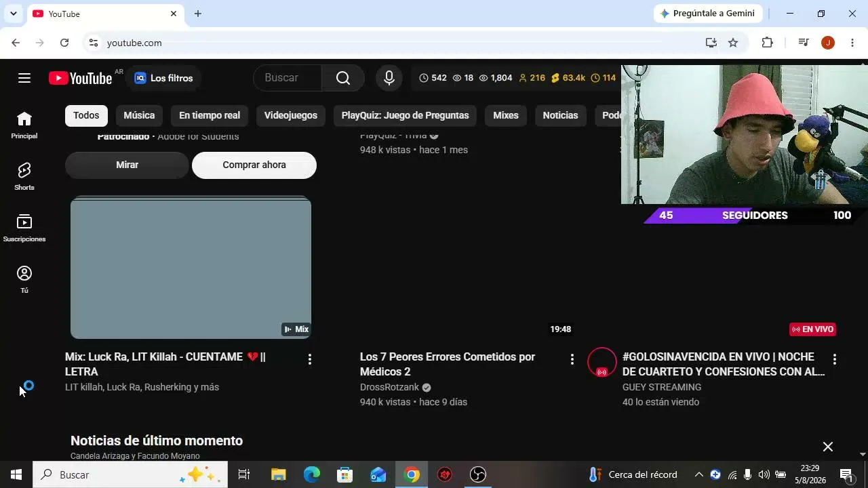Select the Noticias filter chip

tap(560, 115)
